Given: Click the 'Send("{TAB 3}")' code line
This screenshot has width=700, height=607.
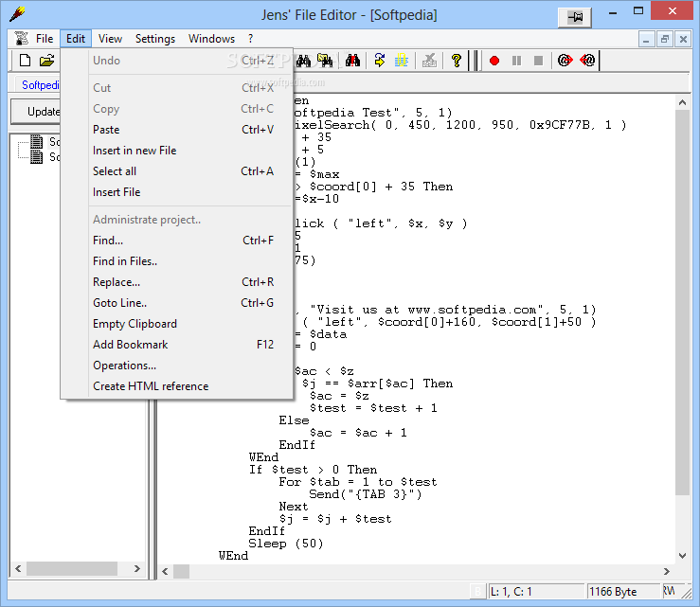Looking at the screenshot, I should pos(366,494).
